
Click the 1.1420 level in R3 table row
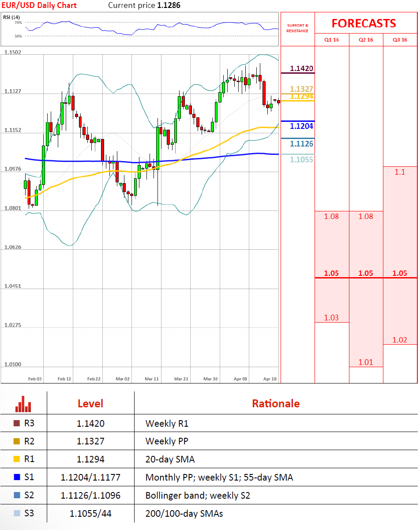click(90, 424)
